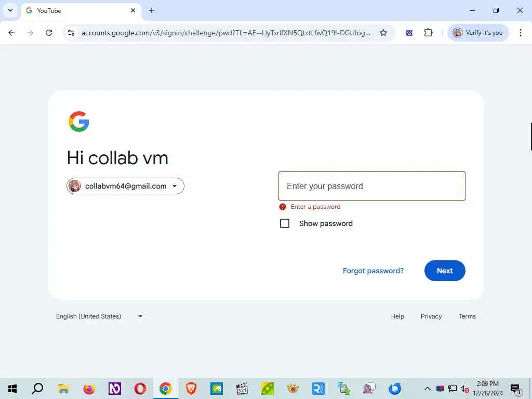This screenshot has height=399, width=532.
Task: Open the English (United States) language dropdown
Action: point(99,316)
